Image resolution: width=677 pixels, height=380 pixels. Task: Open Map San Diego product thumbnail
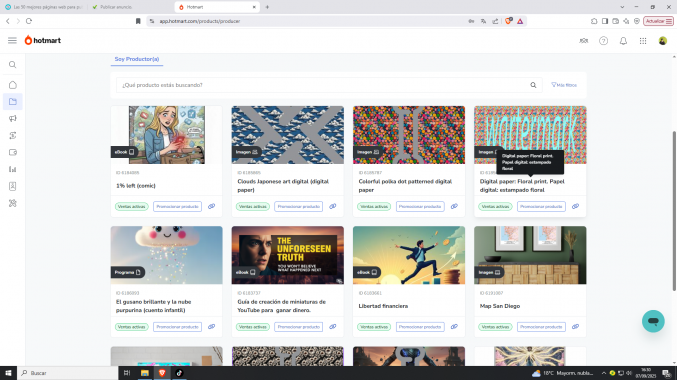click(530, 255)
